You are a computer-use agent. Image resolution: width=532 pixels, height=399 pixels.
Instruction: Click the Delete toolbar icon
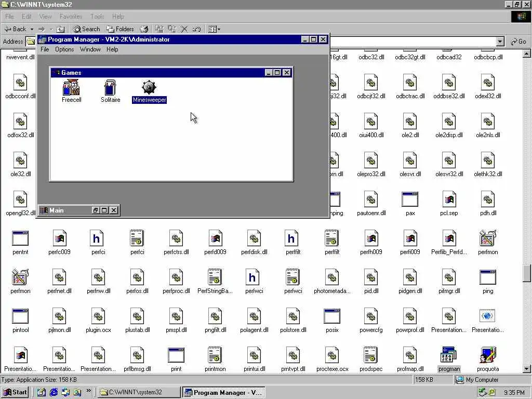click(184, 29)
